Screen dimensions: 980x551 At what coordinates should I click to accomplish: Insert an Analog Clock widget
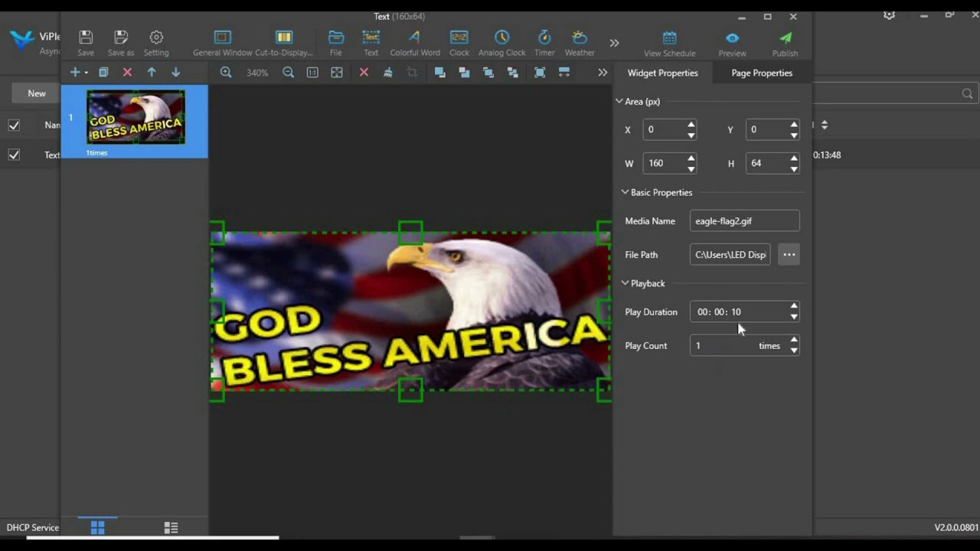point(501,43)
